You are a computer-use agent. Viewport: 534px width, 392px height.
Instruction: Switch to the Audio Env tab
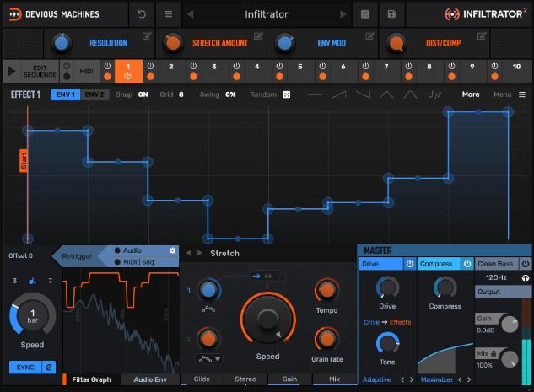tap(150, 379)
